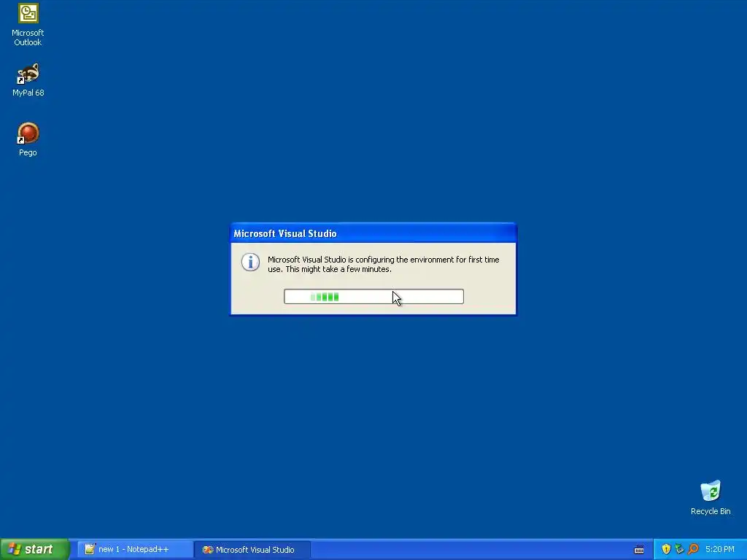The image size is (747, 560).
Task: Click the Safely Remove Hardware tray icon
Action: pyautogui.click(x=679, y=549)
